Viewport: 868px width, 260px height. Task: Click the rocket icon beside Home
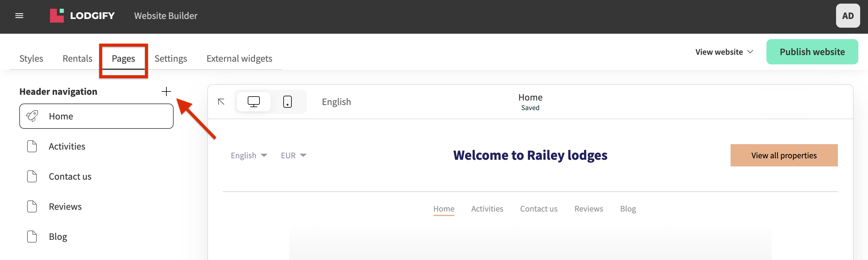click(x=32, y=116)
